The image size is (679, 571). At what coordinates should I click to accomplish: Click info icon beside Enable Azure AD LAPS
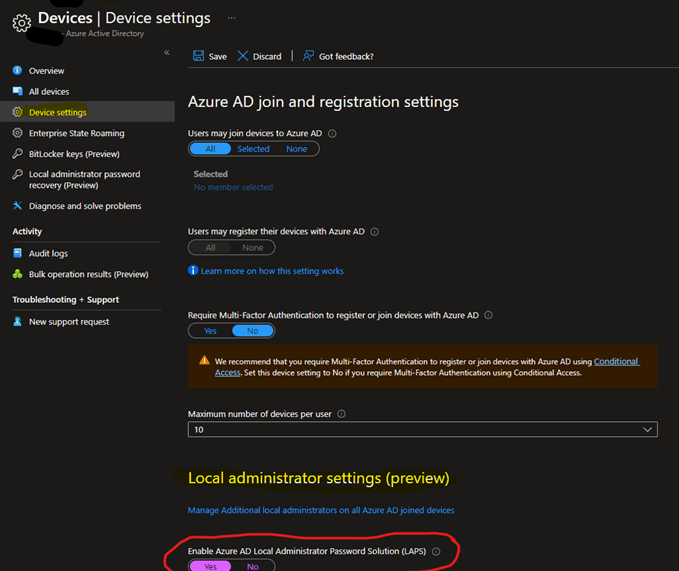(436, 551)
